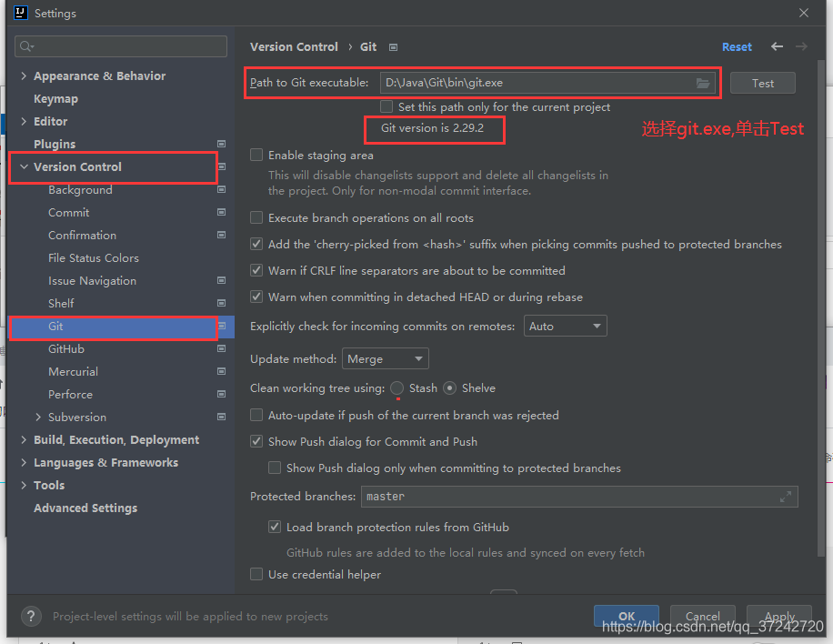833x644 pixels.
Task: Check Show Push dialog only for protected branches
Action: [275, 468]
